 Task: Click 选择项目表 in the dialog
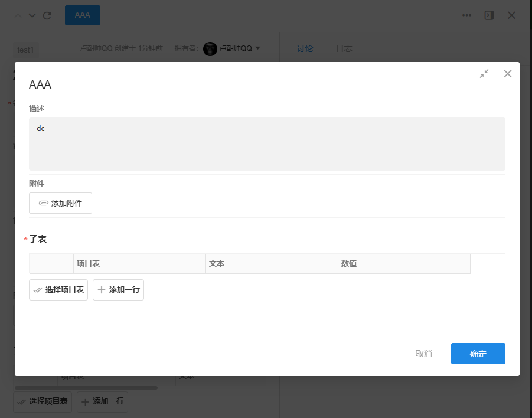[58, 290]
